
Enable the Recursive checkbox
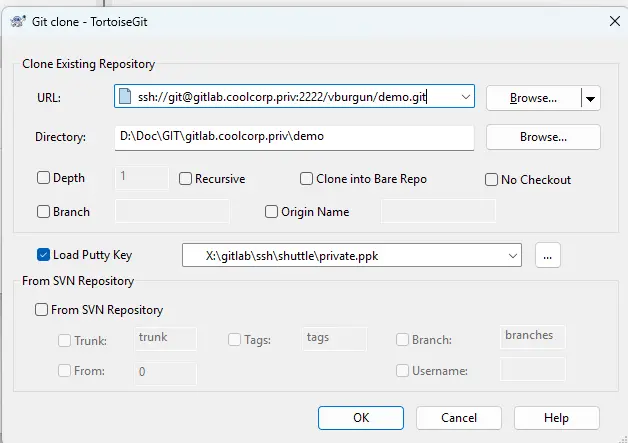(185, 179)
